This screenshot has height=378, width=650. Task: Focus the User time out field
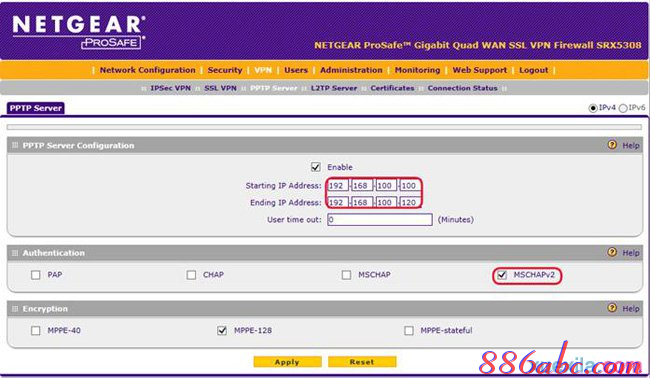(380, 220)
